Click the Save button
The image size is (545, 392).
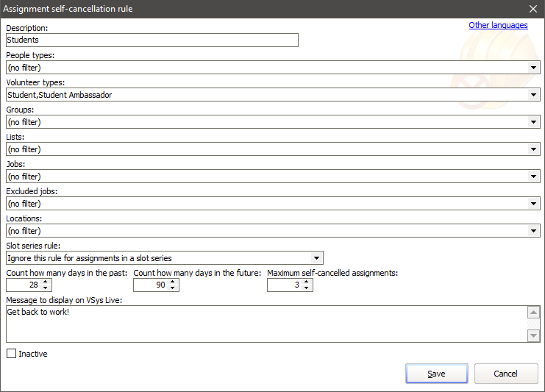pyautogui.click(x=436, y=374)
